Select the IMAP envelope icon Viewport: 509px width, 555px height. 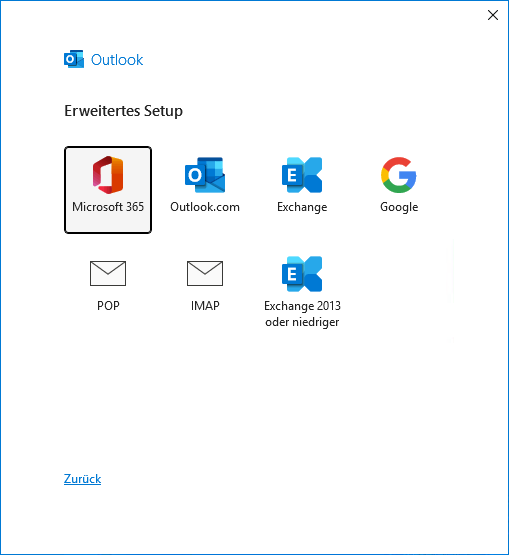coord(205,273)
